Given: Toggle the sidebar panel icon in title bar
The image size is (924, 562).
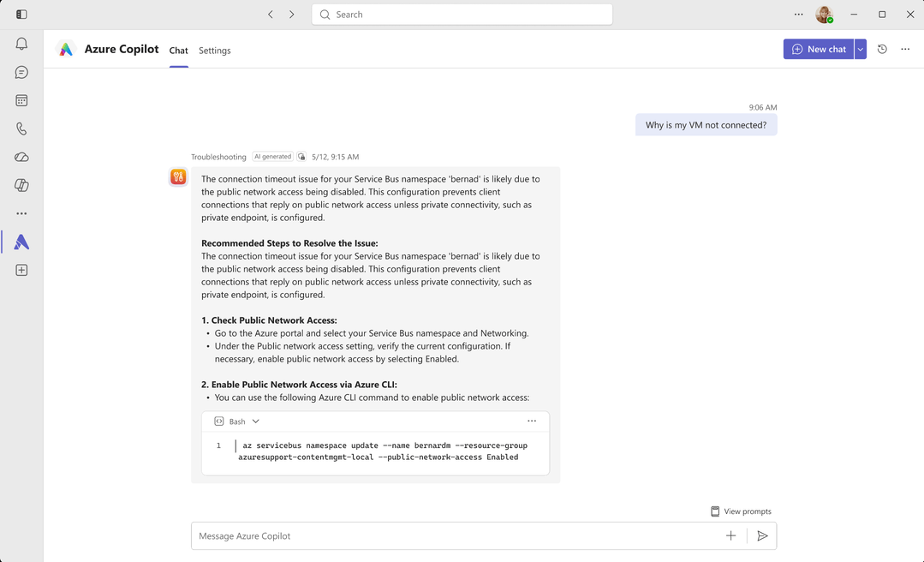Looking at the screenshot, I should [x=21, y=15].
